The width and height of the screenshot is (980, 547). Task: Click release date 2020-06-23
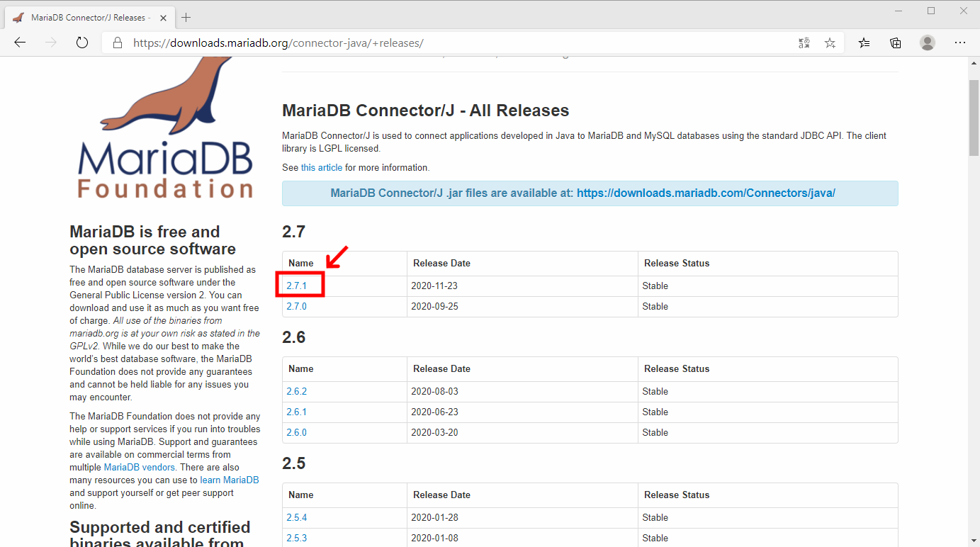434,412
